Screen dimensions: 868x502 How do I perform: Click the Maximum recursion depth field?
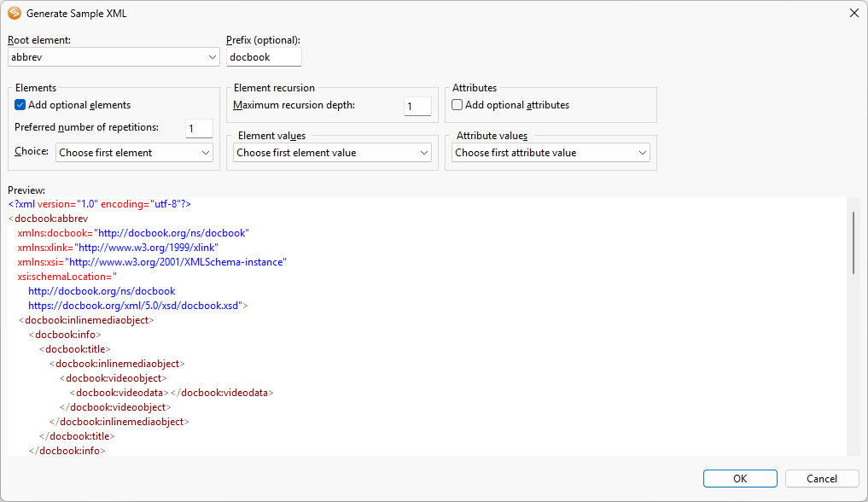click(x=417, y=106)
